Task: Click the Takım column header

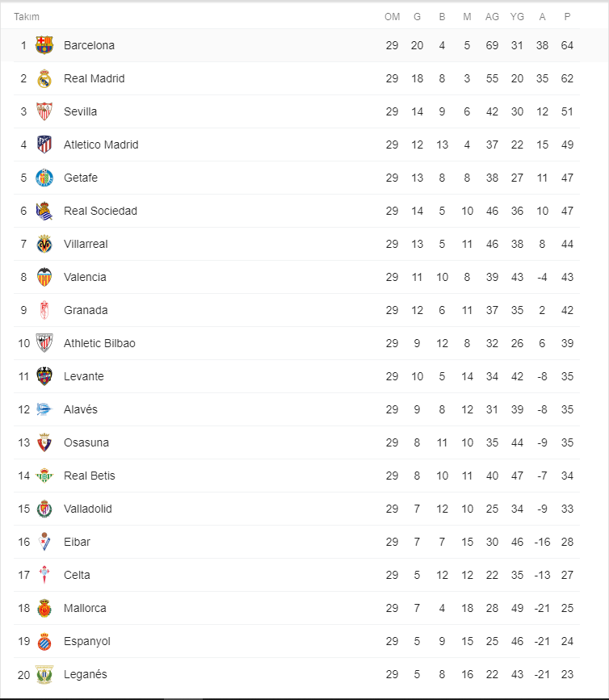Action: click(x=27, y=17)
